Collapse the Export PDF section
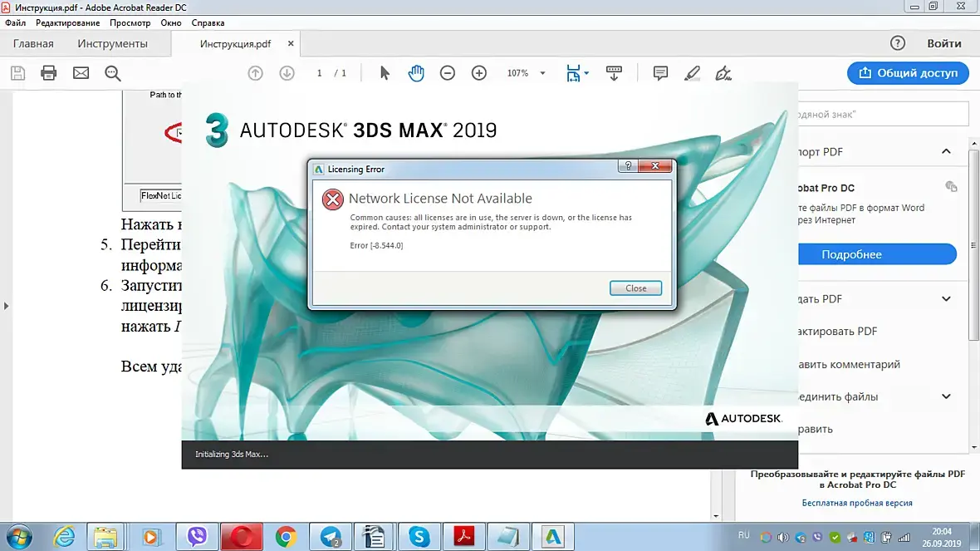 tap(946, 151)
